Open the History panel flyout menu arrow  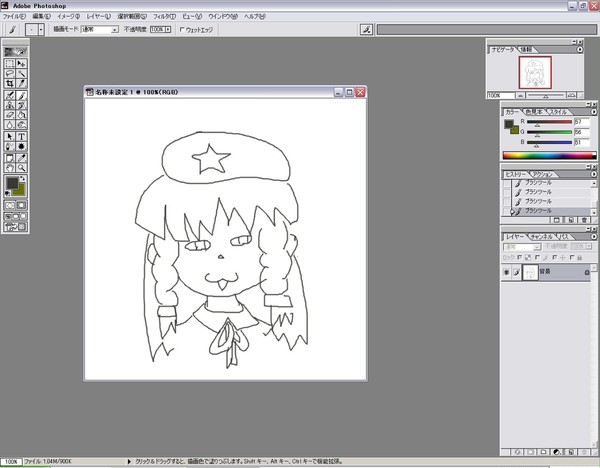click(x=593, y=174)
